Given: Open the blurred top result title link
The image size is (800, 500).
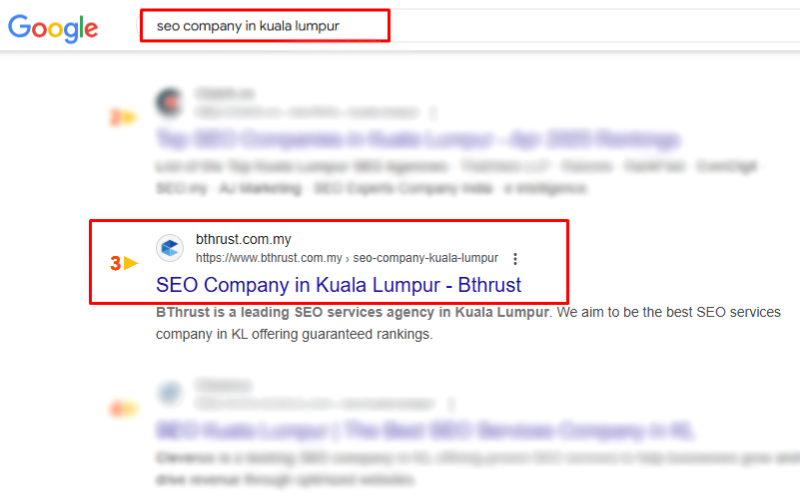Looking at the screenshot, I should (418, 139).
